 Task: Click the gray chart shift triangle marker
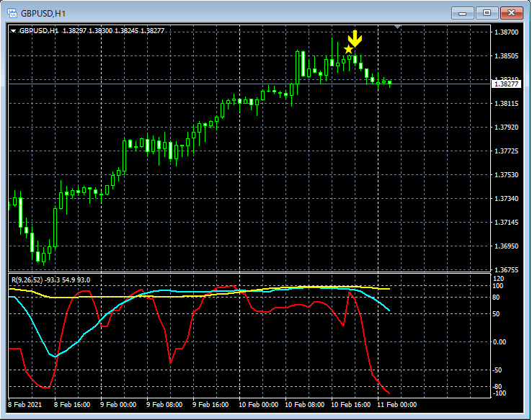[x=399, y=27]
